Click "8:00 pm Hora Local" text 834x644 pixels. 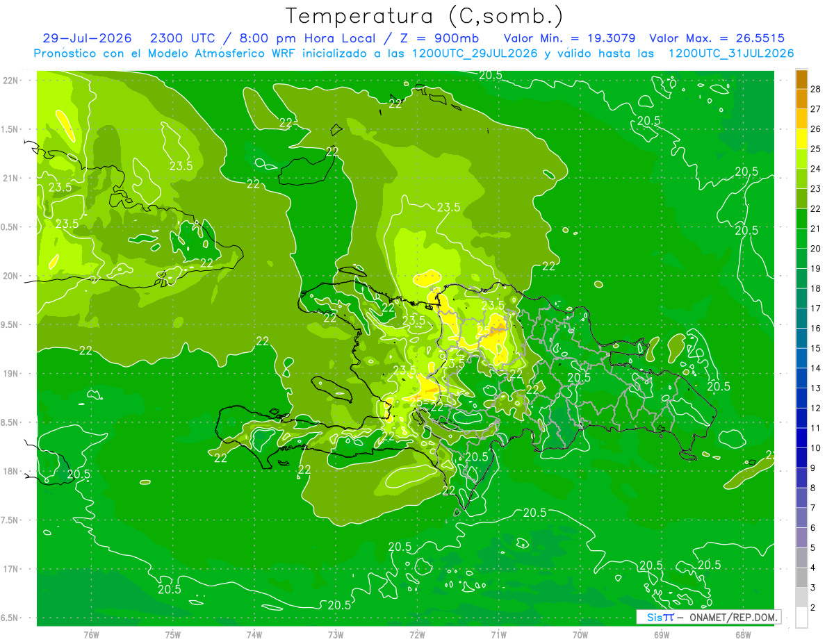pos(309,38)
